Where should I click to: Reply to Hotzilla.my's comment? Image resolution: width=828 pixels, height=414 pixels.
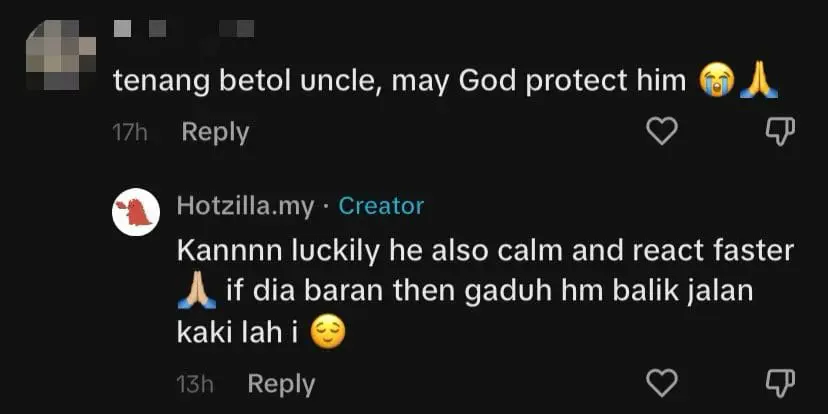281,383
